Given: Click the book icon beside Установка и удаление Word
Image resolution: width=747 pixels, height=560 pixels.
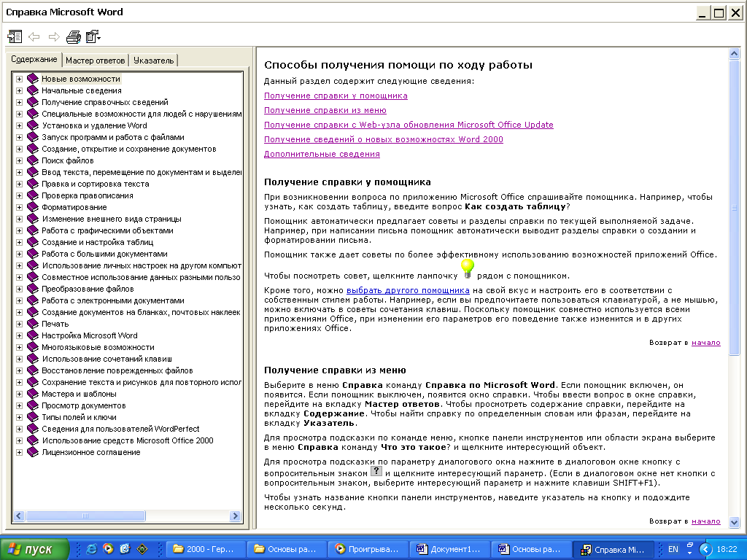Looking at the screenshot, I should pos(33,125).
